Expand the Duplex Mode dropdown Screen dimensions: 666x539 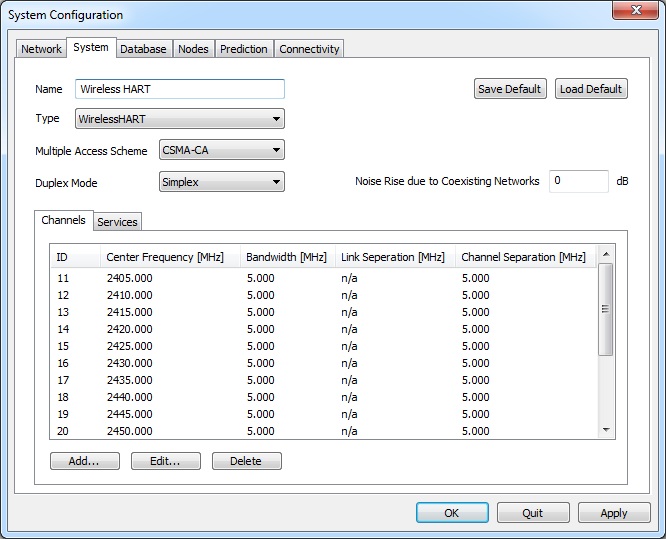222,182
